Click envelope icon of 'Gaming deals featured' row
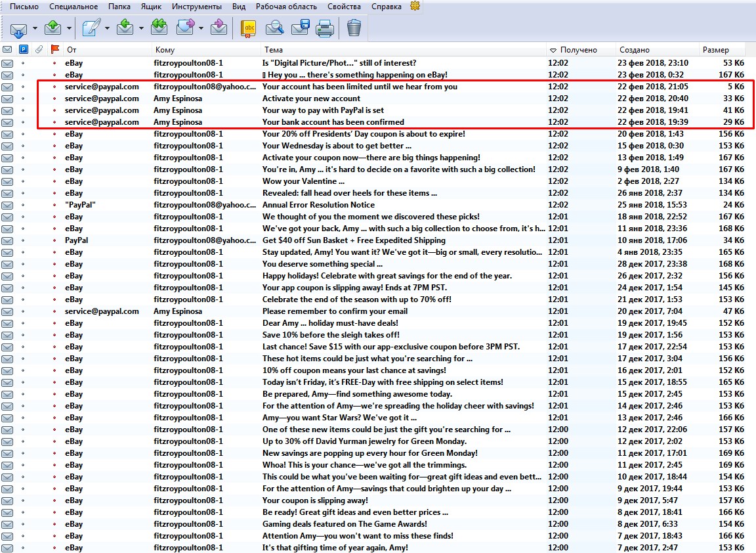Viewport: 756px width, 553px height. pyautogui.click(x=7, y=524)
